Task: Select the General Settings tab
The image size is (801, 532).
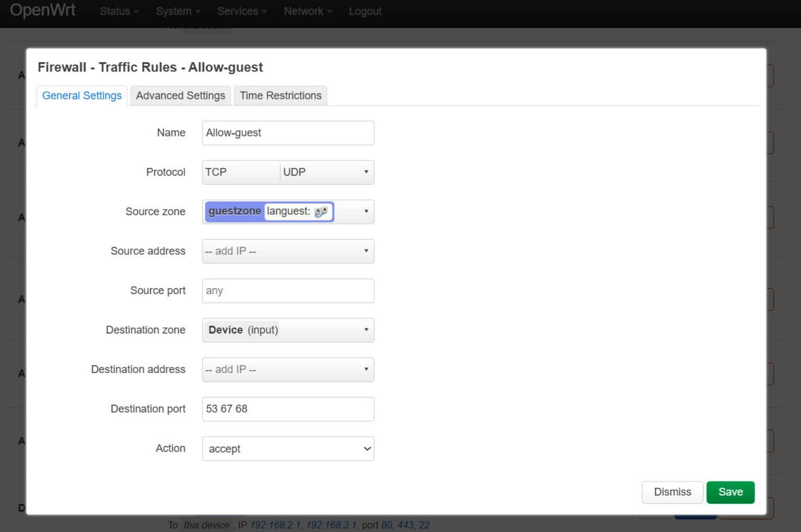Action: [81, 95]
